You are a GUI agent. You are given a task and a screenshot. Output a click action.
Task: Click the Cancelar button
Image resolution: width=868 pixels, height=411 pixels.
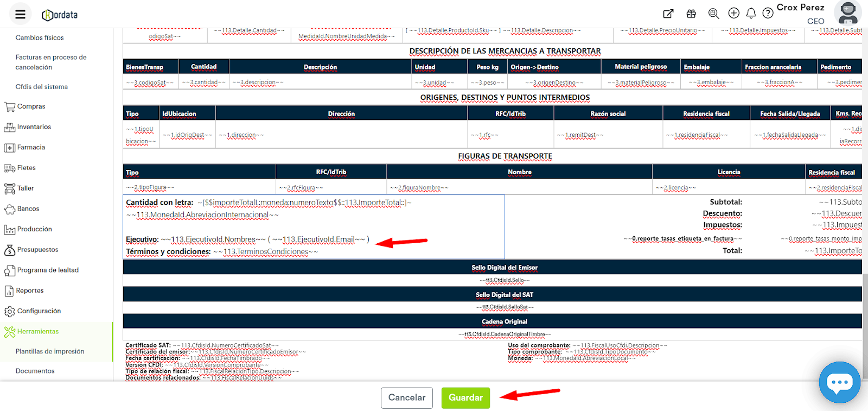(406, 397)
